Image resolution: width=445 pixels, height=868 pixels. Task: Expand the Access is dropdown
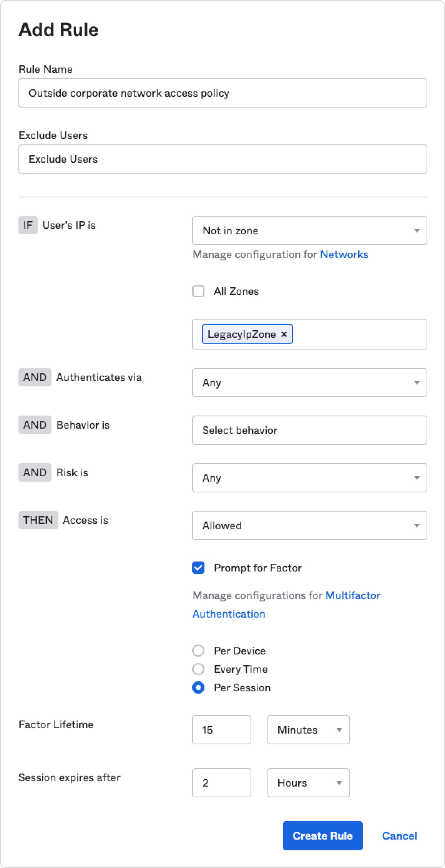(x=309, y=525)
